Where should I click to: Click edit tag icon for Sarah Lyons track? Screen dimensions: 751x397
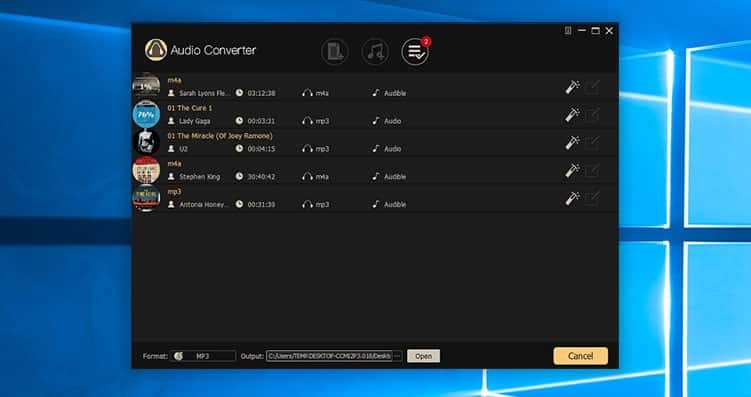[x=592, y=87]
